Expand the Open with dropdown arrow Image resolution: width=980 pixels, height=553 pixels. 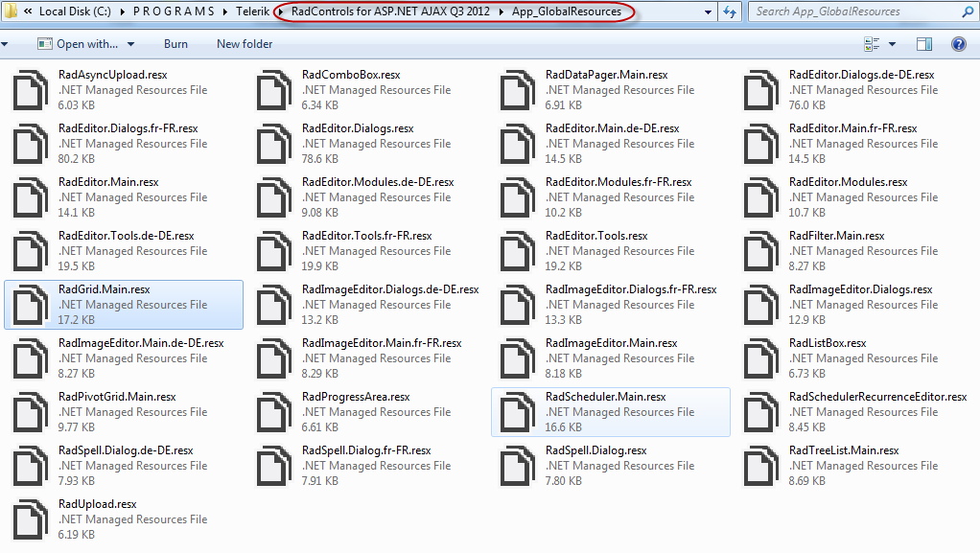coord(130,44)
